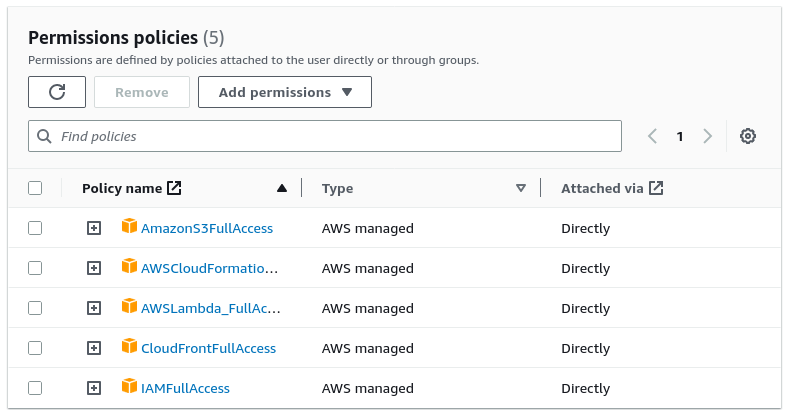Viewport: 787px width, 413px height.
Task: Click the external link icon beside Attached via
Action: coord(656,188)
